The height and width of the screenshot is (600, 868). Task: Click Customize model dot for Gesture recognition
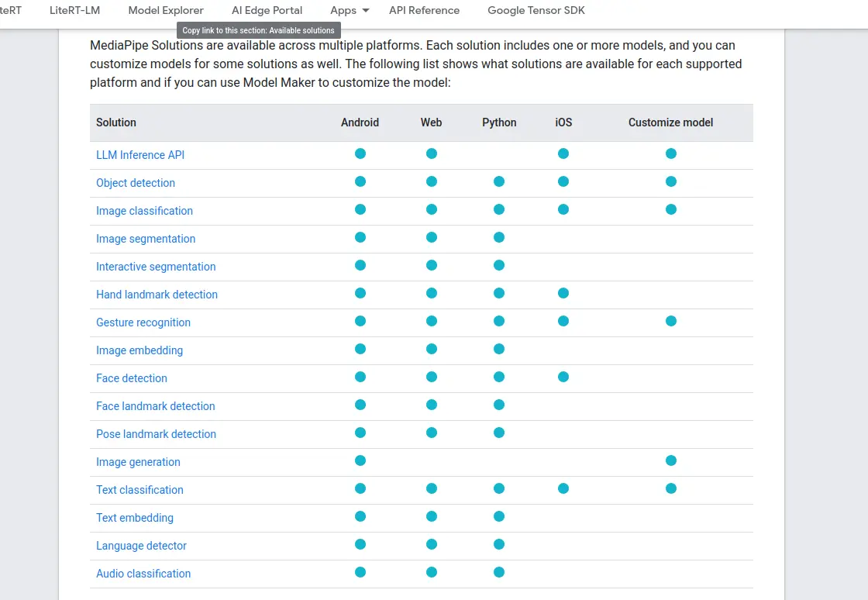click(671, 321)
